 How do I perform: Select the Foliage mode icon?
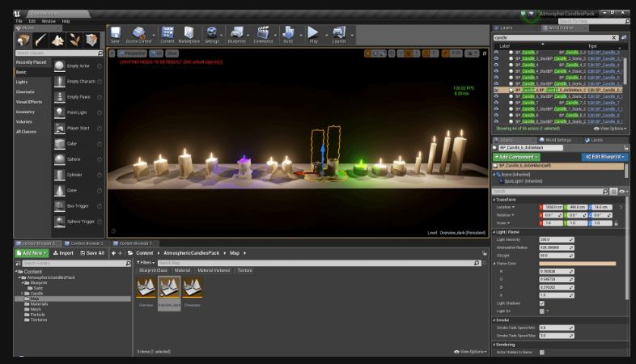(x=74, y=40)
